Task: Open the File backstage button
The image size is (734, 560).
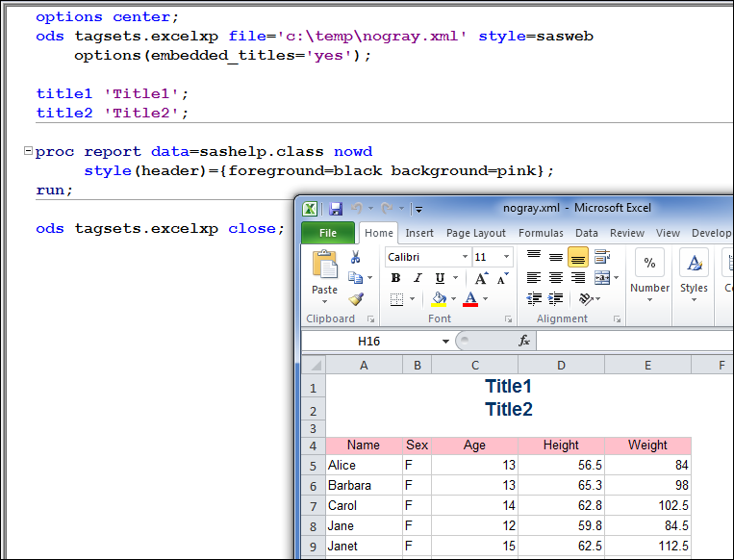Action: click(327, 233)
